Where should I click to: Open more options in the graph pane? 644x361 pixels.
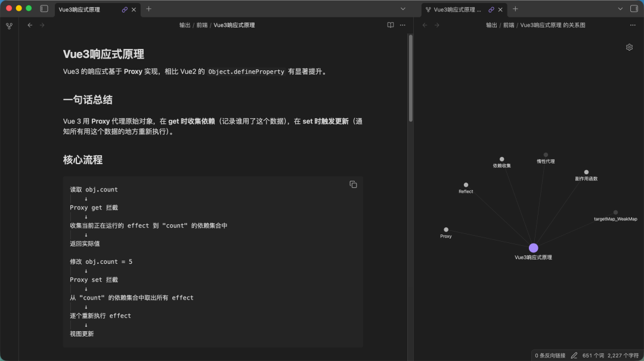click(x=633, y=25)
